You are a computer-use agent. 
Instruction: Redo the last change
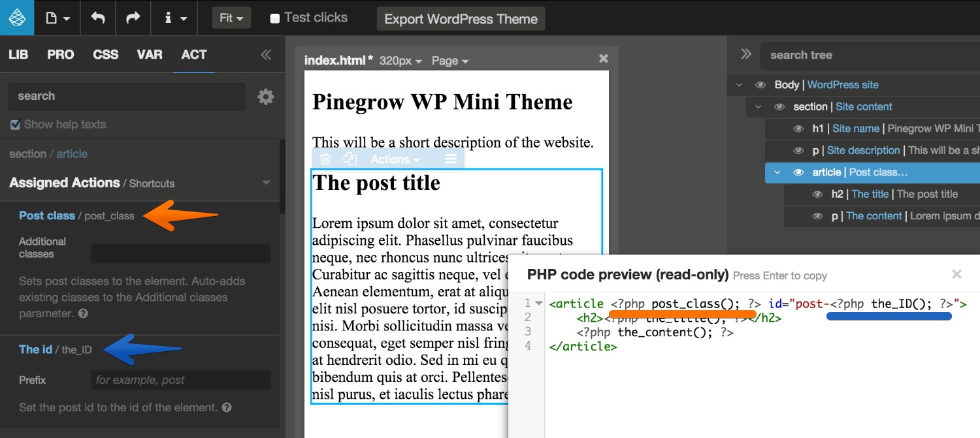[x=133, y=17]
